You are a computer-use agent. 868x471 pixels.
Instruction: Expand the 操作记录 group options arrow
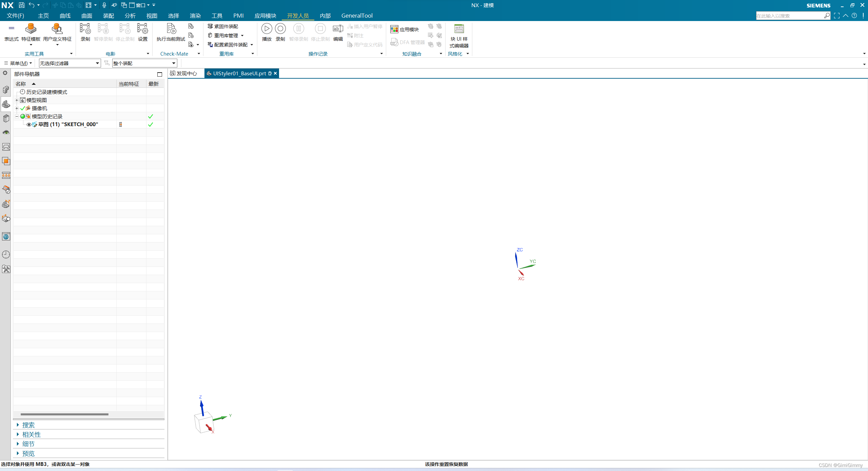click(x=381, y=54)
